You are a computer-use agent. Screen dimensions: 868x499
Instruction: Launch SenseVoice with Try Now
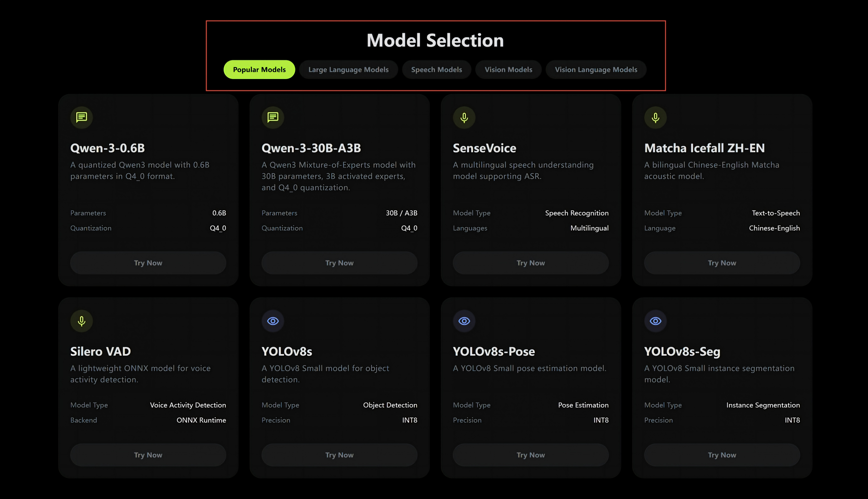pyautogui.click(x=531, y=263)
